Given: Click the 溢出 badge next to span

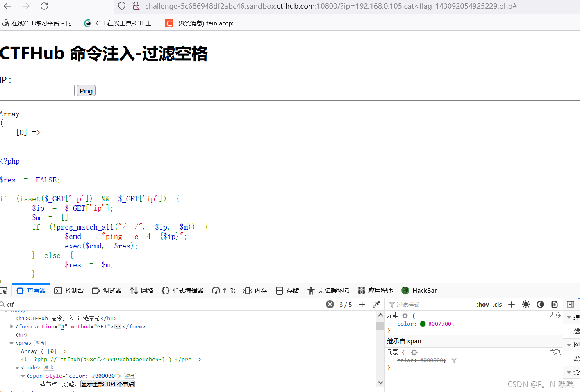Looking at the screenshot, I should (130, 376).
